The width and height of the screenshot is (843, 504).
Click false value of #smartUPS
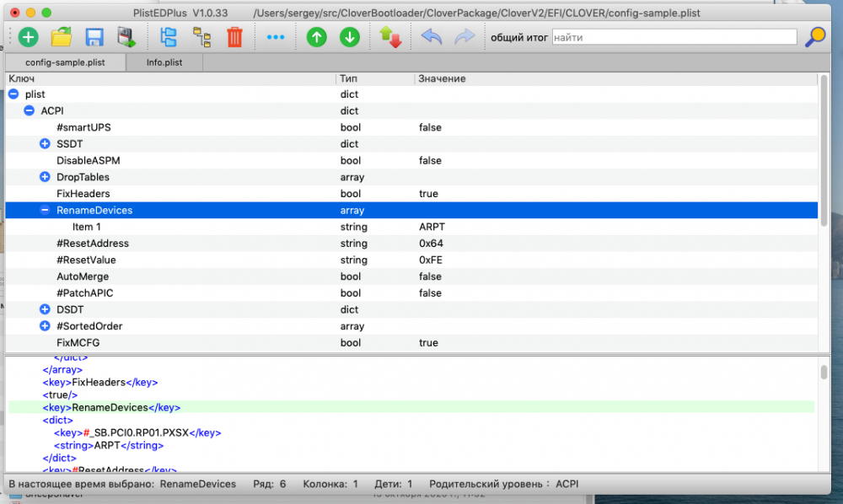[x=430, y=127]
